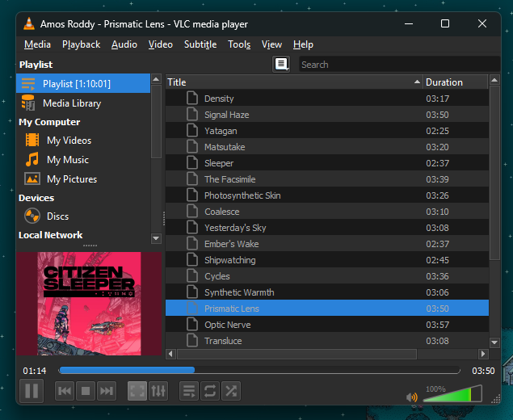Toggle loop repeat mode
513x420 pixels.
point(210,391)
